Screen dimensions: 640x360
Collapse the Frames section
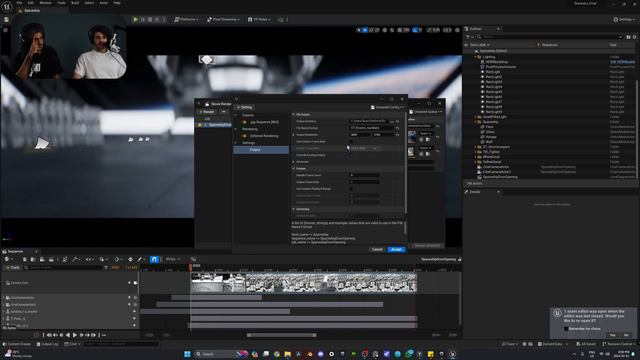293,168
